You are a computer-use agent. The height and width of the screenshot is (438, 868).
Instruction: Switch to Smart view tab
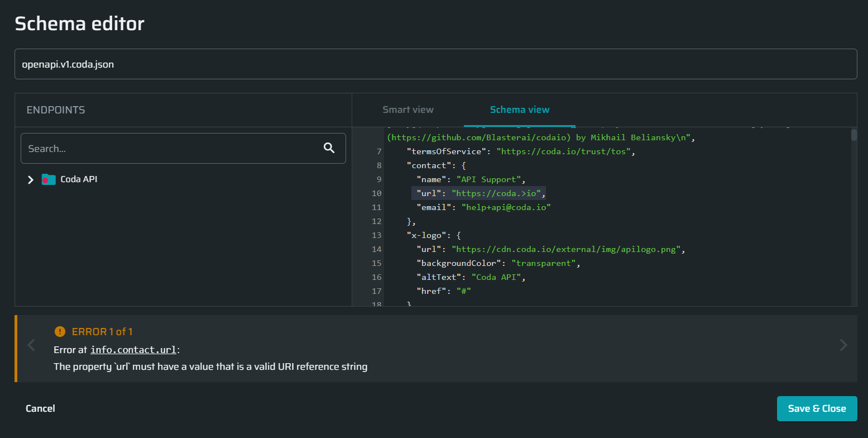[408, 109]
